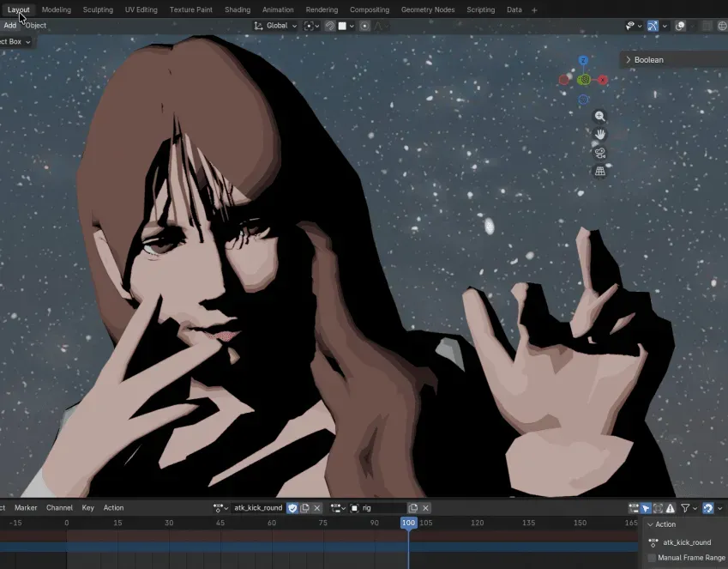Duplicate the rig slot with copy icon
Viewport: 728px width, 569px height.
tap(413, 508)
